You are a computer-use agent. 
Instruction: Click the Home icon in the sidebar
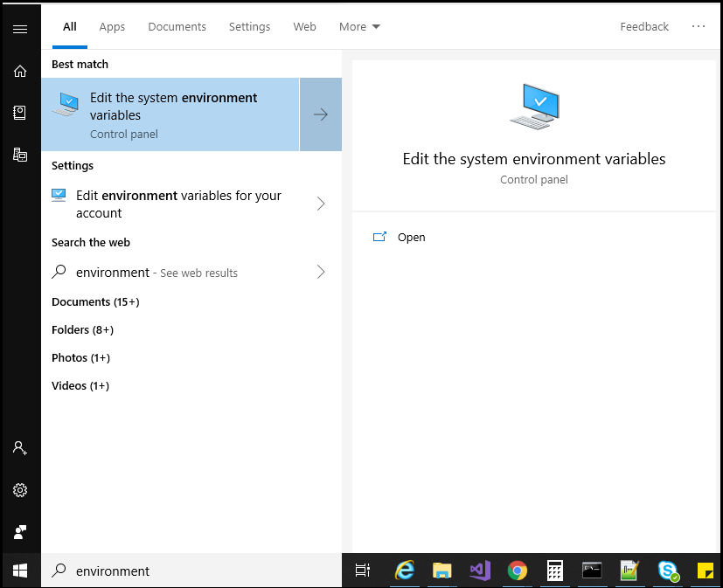tap(20, 71)
